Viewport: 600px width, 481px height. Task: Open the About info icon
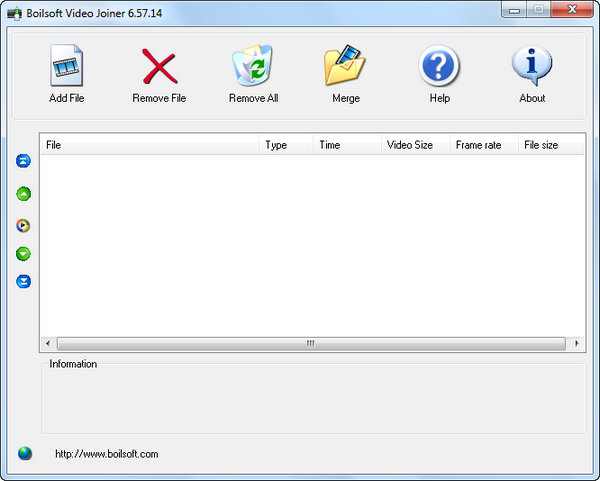532,67
